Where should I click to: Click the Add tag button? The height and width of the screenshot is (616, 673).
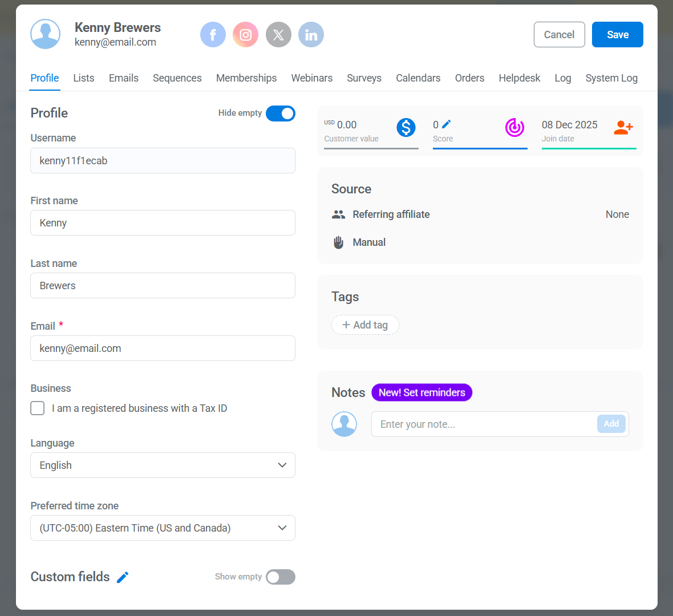[x=365, y=325]
